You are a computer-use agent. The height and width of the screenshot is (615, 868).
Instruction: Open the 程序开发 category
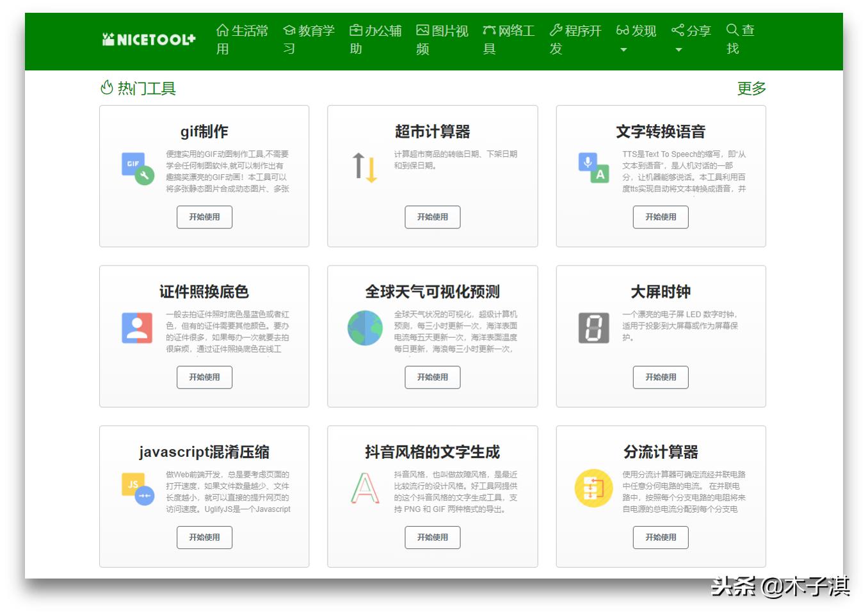pos(575,40)
